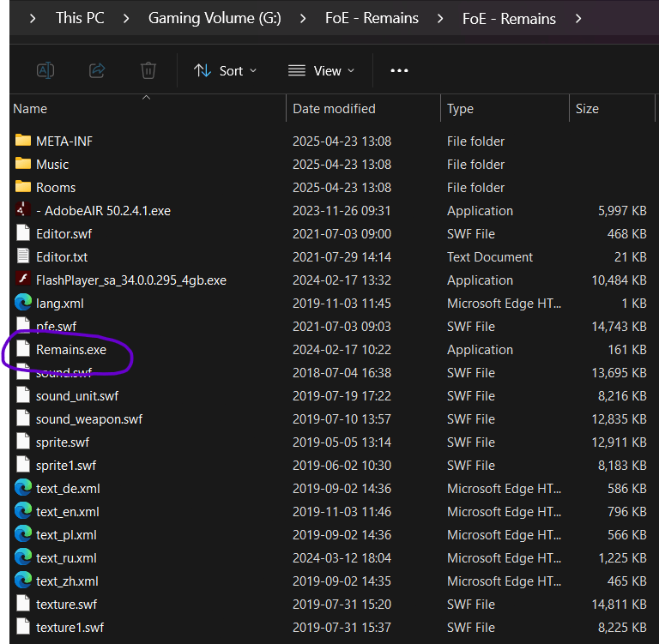Select the text_en.xml Edge icon
The image size is (659, 644).
(x=23, y=510)
